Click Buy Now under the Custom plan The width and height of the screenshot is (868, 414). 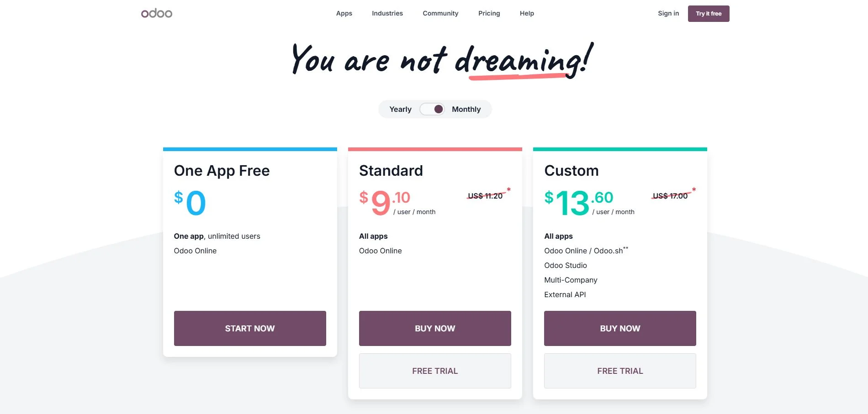[x=620, y=328]
